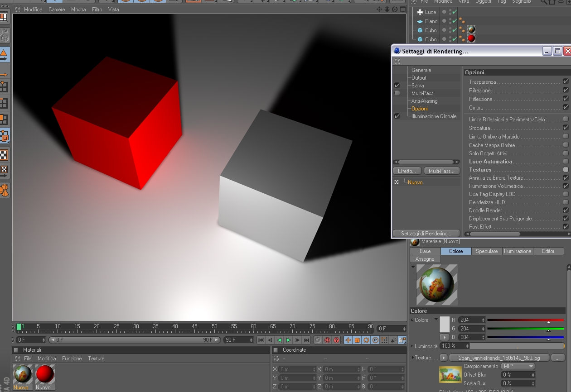Click the Effetto... button
571x392 pixels.
click(x=407, y=171)
